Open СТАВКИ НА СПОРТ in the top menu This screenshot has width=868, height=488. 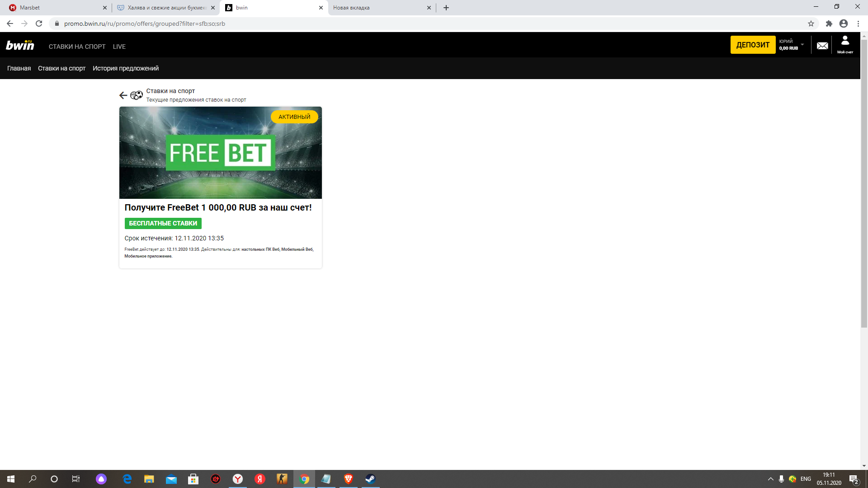[x=77, y=47]
